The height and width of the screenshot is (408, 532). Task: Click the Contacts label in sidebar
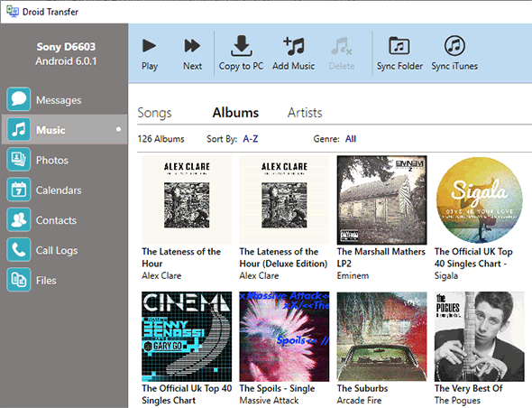click(x=56, y=220)
